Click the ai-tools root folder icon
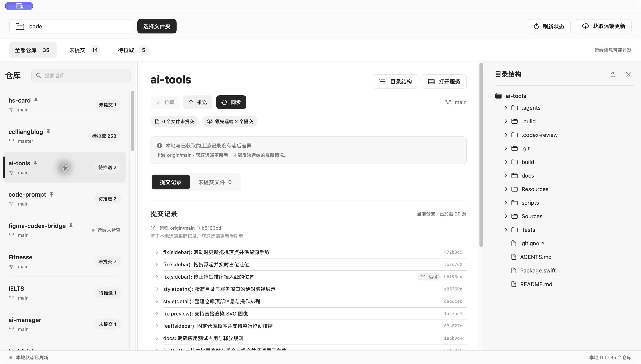The width and height of the screenshot is (641, 364). pyautogui.click(x=498, y=96)
